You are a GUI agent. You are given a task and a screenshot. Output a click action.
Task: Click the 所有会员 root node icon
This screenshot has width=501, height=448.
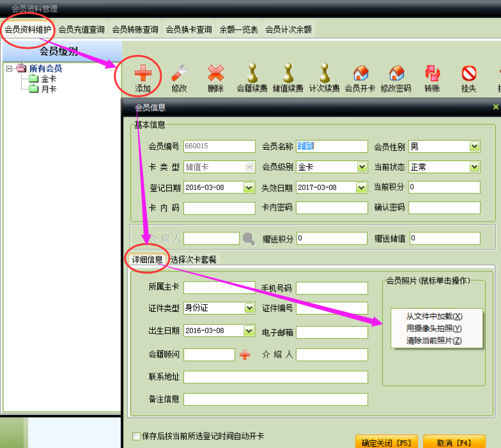tap(21, 68)
